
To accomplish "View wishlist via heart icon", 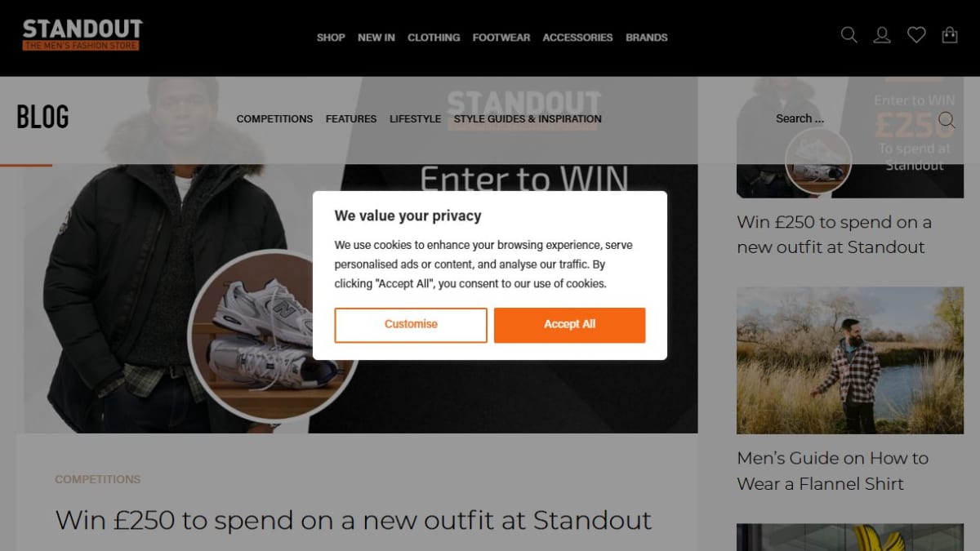I will pyautogui.click(x=916, y=35).
